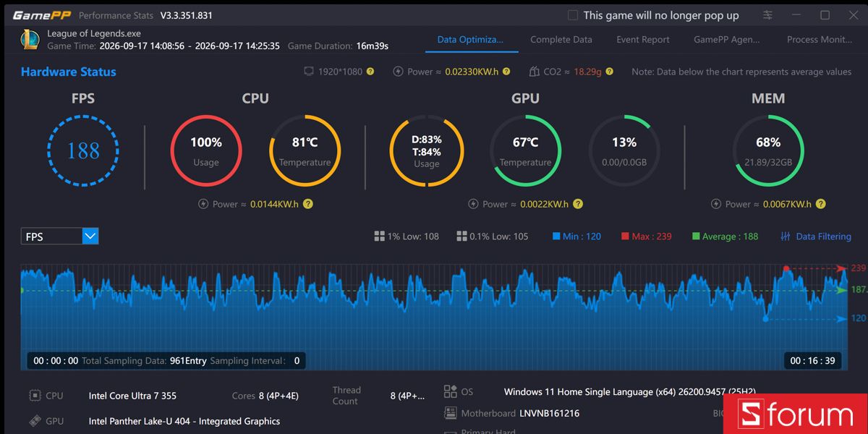Image resolution: width=868 pixels, height=434 pixels.
Task: Click the GPU D:83% T:84% Usage gauge
Action: tap(427, 151)
